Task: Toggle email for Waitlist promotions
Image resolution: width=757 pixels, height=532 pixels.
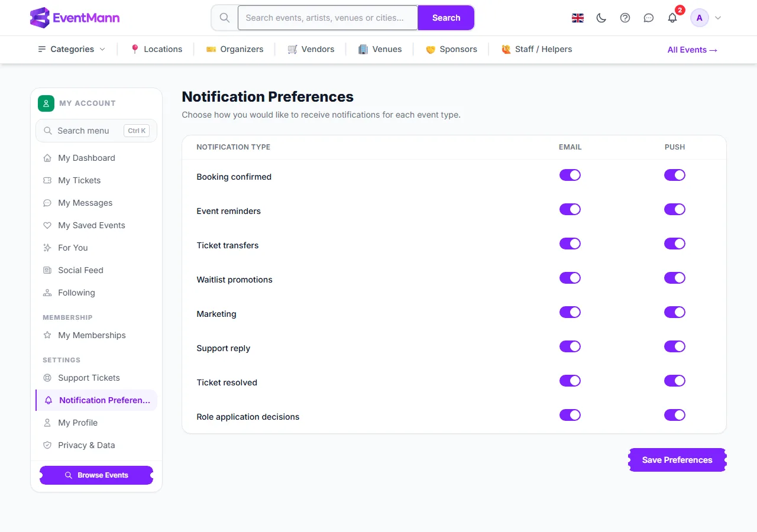Action: coord(570,278)
